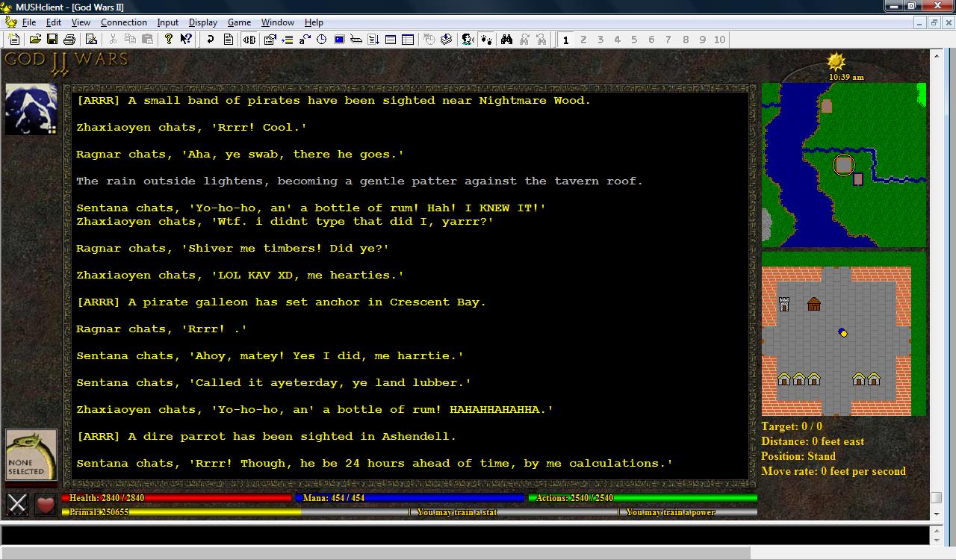Open the Edit menu
956x560 pixels.
pyautogui.click(x=54, y=22)
